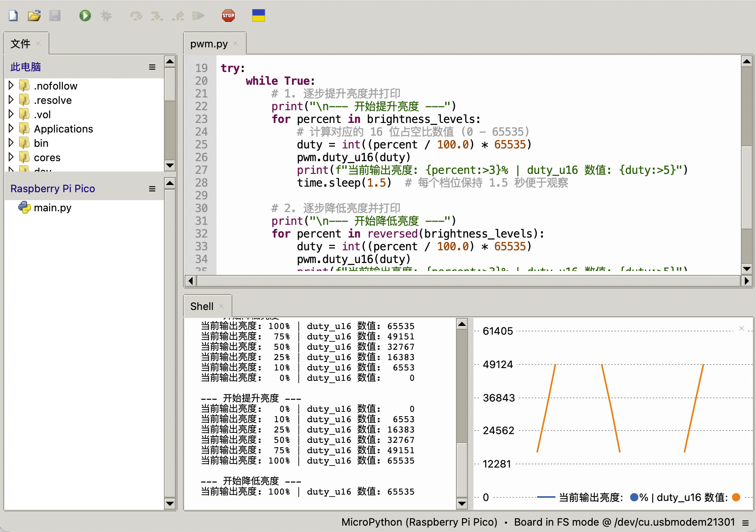Expand the .vol folder
The image size is (756, 532).
(x=11, y=114)
